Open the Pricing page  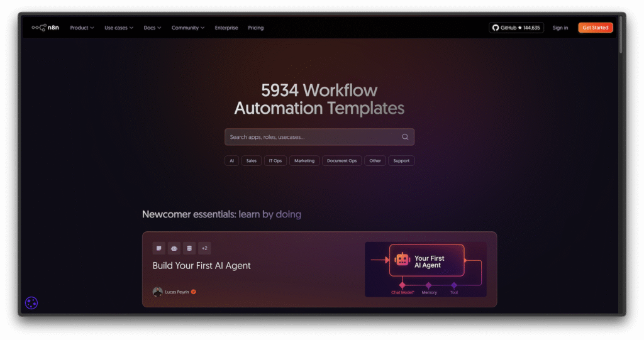point(256,28)
